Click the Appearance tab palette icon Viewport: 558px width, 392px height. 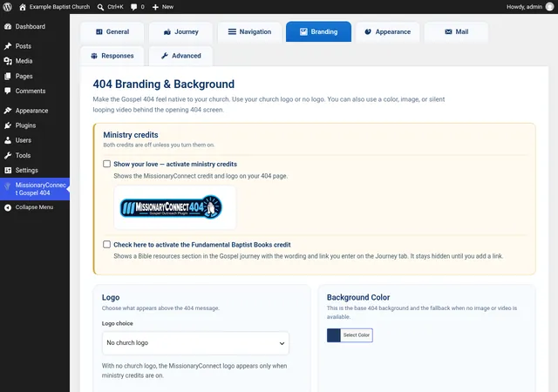[368, 31]
